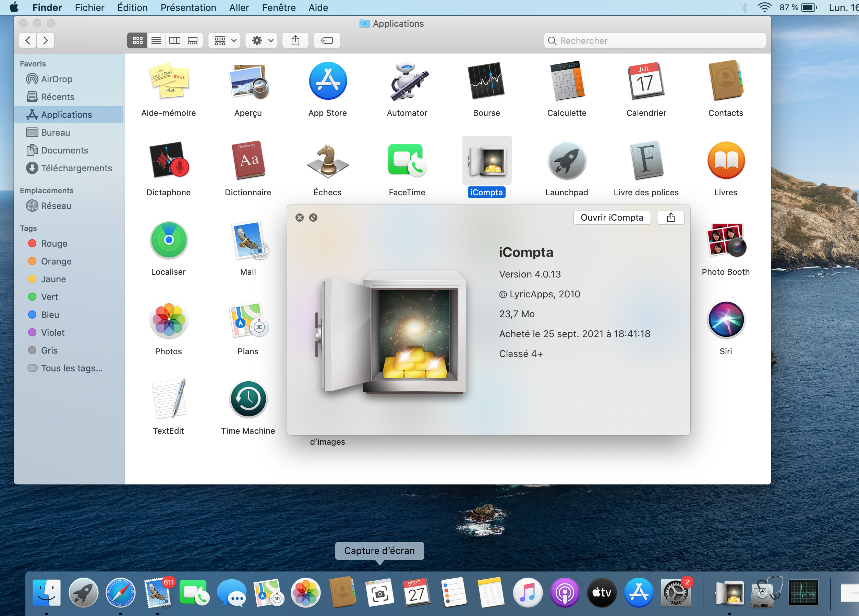Select the Launchpad app in Applications
The image size is (859, 616).
[567, 161]
